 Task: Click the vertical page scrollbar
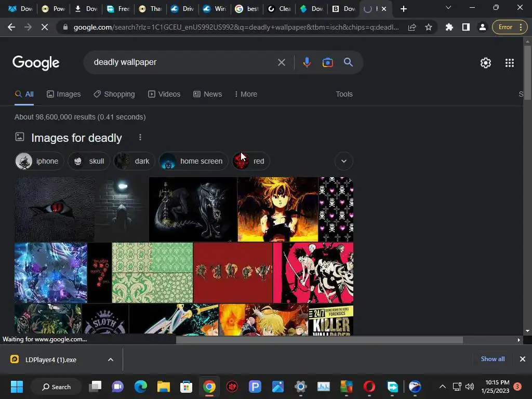pyautogui.click(x=527, y=73)
